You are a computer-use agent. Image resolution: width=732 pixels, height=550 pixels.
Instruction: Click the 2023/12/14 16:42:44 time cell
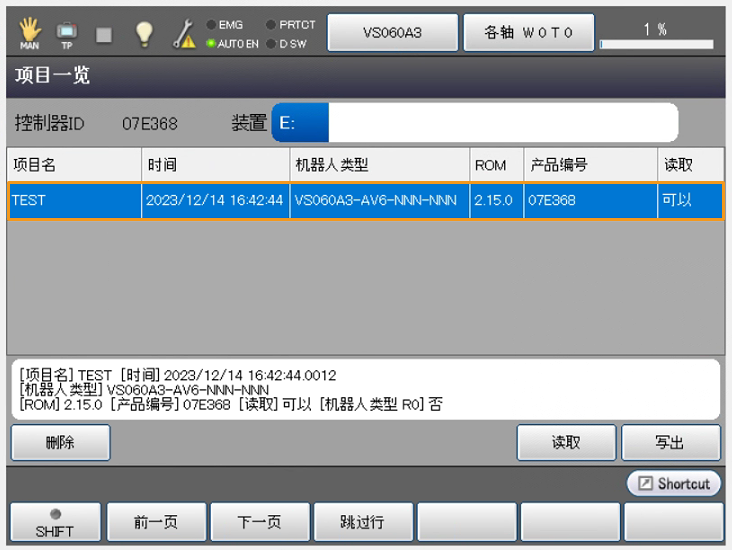(x=216, y=200)
